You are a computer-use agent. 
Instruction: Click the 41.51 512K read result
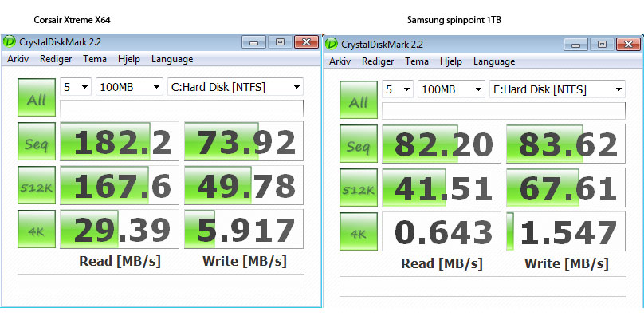[x=442, y=188]
